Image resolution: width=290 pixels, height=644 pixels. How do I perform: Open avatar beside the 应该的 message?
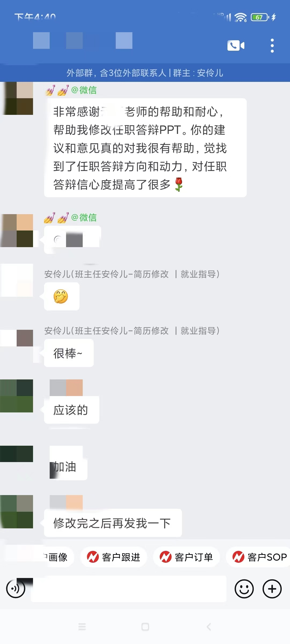coord(16,396)
